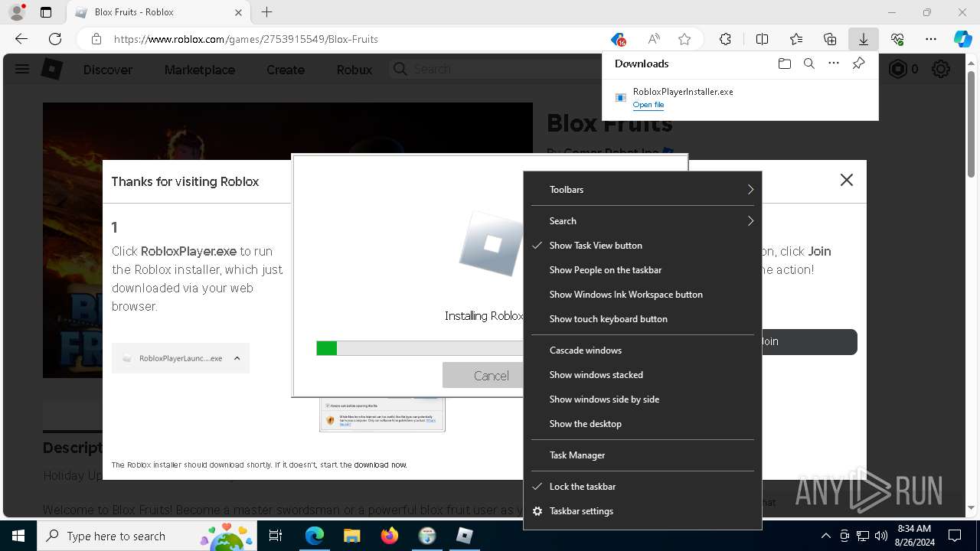Click the download now link
Viewport: 980px width, 551px height.
click(x=380, y=465)
